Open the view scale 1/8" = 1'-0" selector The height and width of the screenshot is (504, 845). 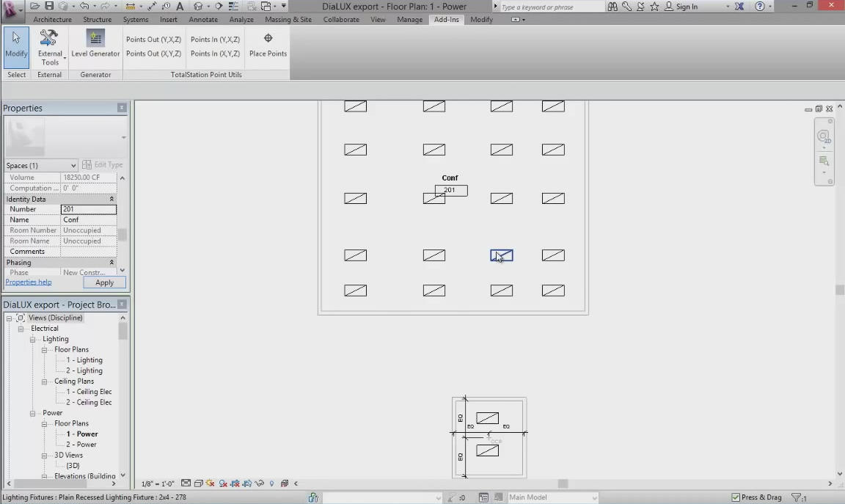coord(158,483)
